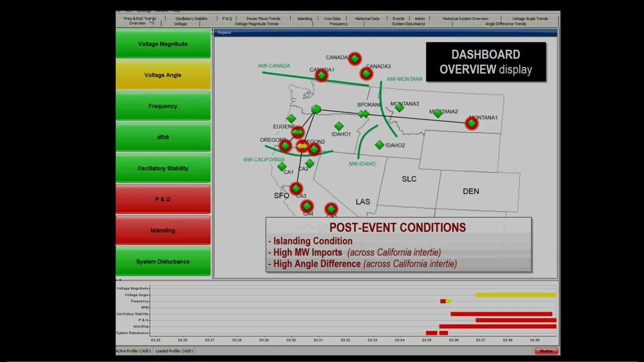Open the Events tab

tap(398, 19)
